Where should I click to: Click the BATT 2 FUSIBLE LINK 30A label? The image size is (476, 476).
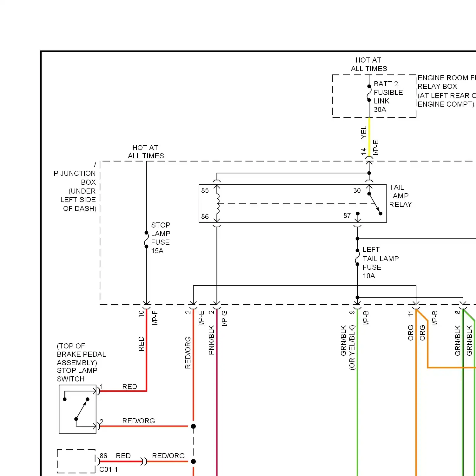coord(388,97)
